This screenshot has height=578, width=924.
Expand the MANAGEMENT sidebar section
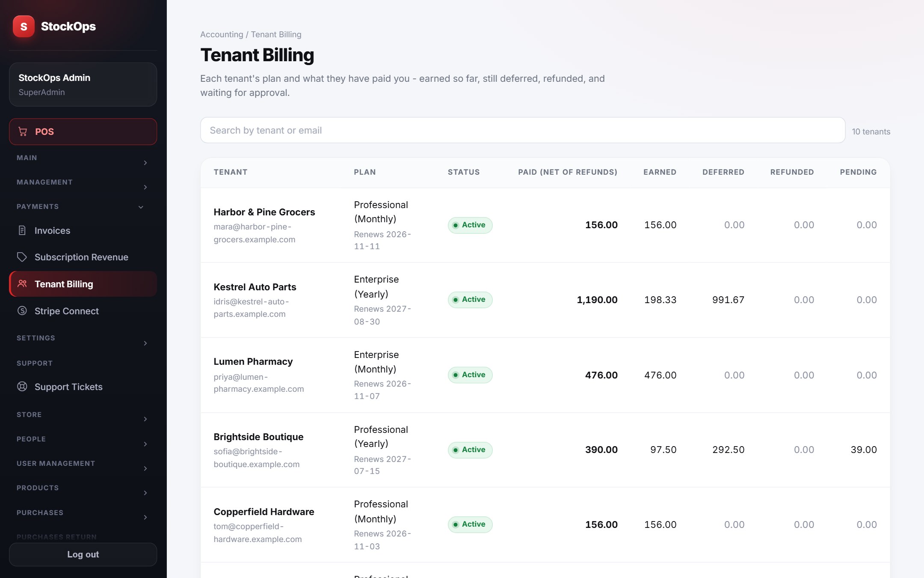[x=83, y=182]
